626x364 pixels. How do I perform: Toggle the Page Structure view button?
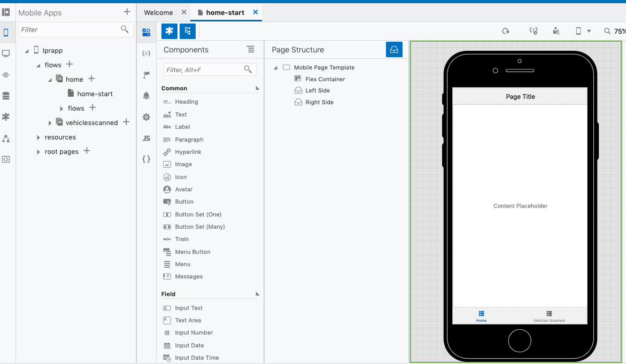pyautogui.click(x=187, y=31)
